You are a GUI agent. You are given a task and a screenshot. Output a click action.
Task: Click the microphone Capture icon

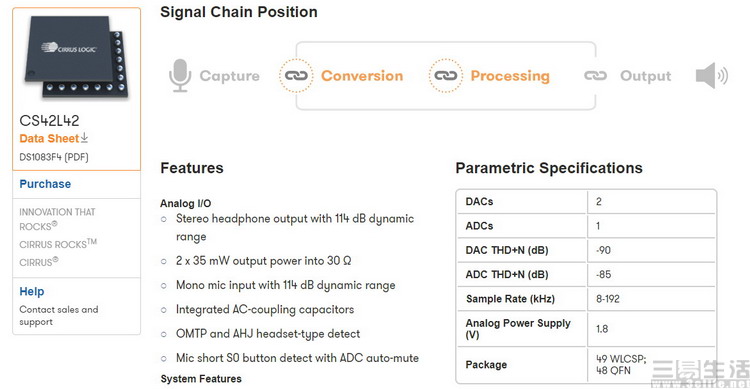click(x=180, y=76)
